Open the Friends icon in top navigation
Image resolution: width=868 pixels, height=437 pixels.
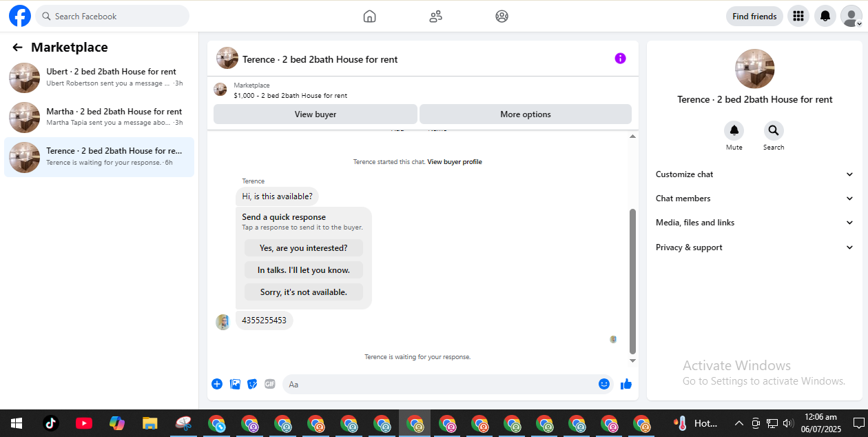pyautogui.click(x=435, y=16)
